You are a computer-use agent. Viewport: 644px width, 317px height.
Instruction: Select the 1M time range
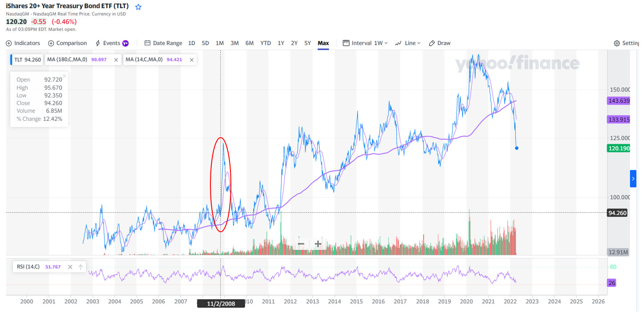click(220, 43)
